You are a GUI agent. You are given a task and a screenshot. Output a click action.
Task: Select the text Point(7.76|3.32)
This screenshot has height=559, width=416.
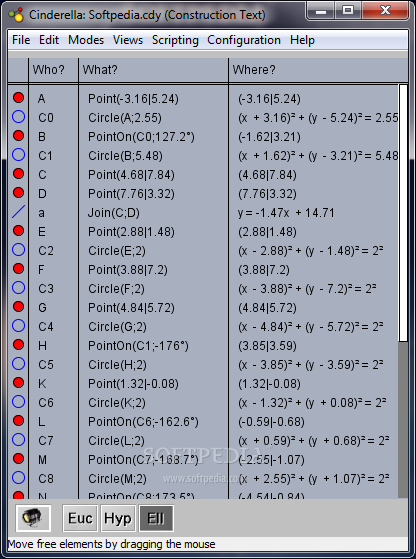pos(131,194)
